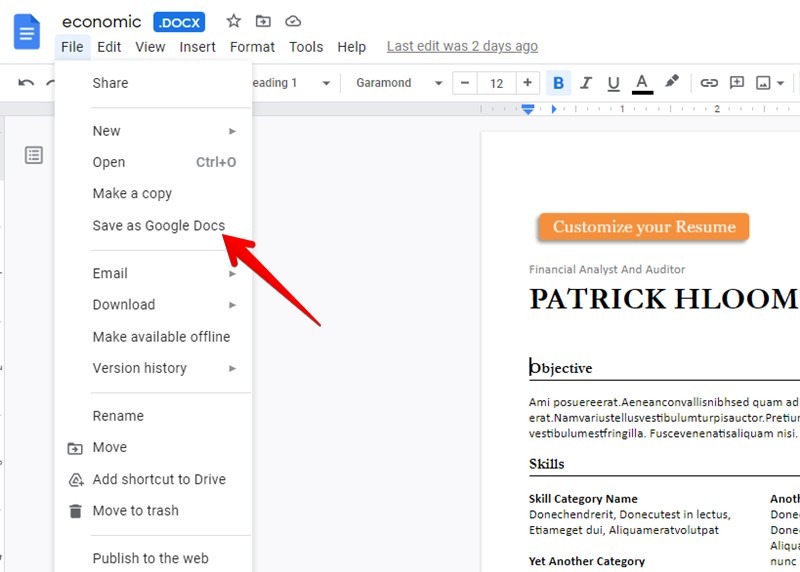Select Share in the File menu
Screen dimensions: 800x572
point(153,83)
